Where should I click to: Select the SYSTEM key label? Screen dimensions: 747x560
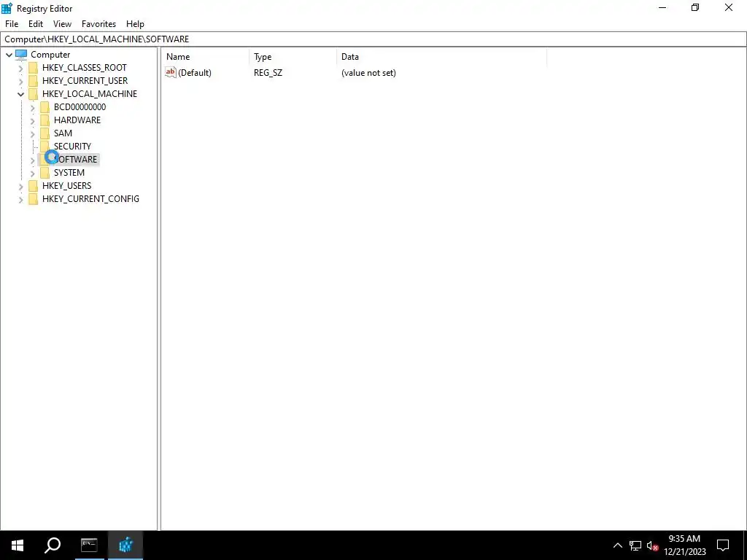click(x=69, y=172)
